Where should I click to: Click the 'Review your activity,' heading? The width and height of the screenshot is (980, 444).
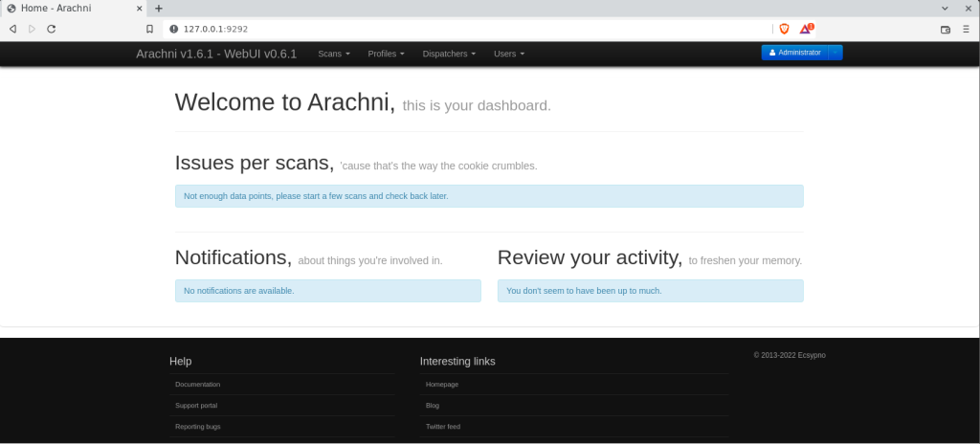590,257
